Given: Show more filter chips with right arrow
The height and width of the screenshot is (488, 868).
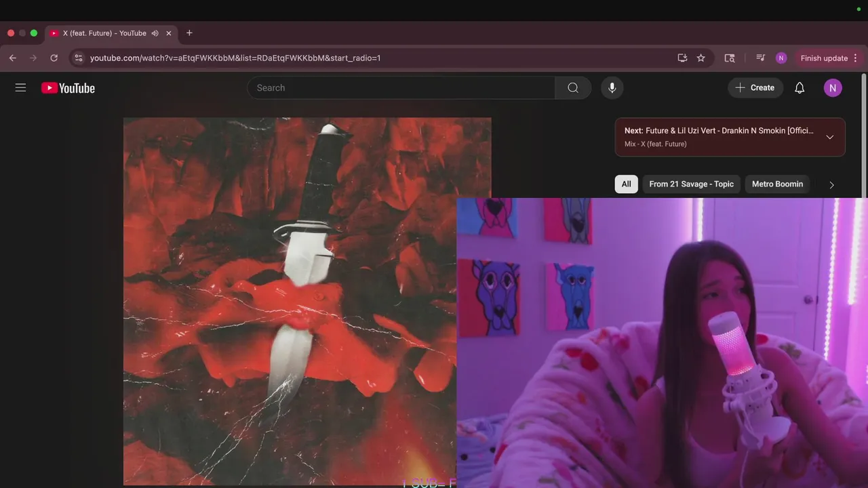Looking at the screenshot, I should click(x=831, y=184).
